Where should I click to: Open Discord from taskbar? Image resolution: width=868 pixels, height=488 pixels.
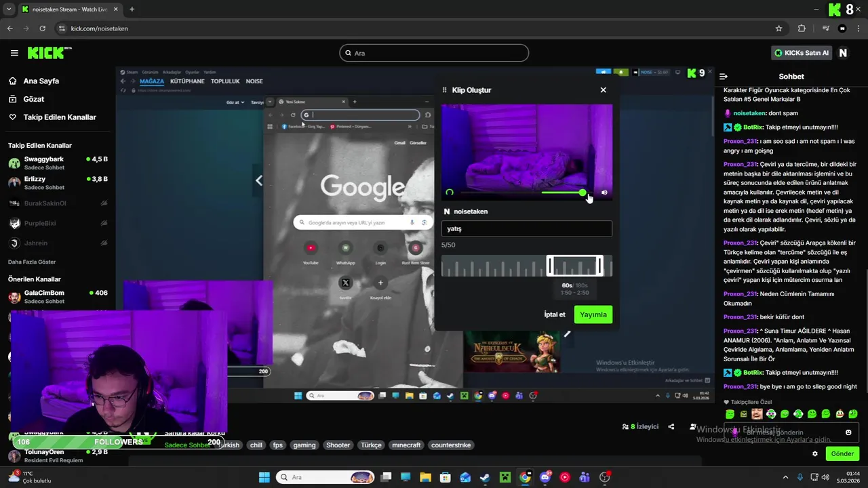coord(545,477)
